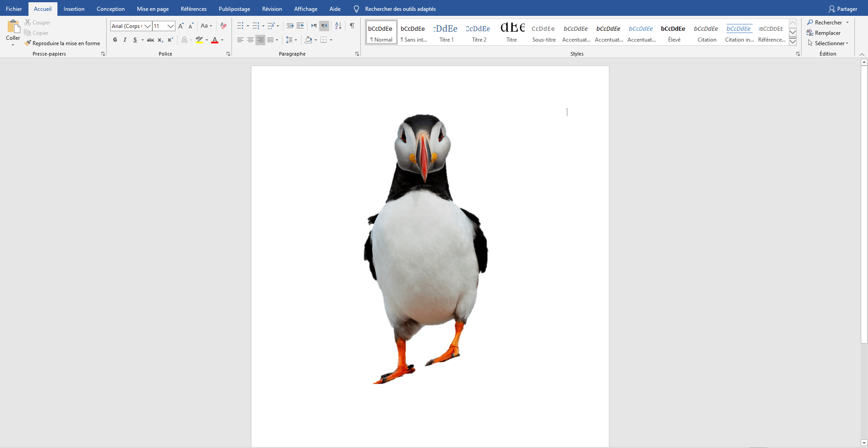The height and width of the screenshot is (448, 868).
Task: Click the bulleted list icon
Action: 241,26
